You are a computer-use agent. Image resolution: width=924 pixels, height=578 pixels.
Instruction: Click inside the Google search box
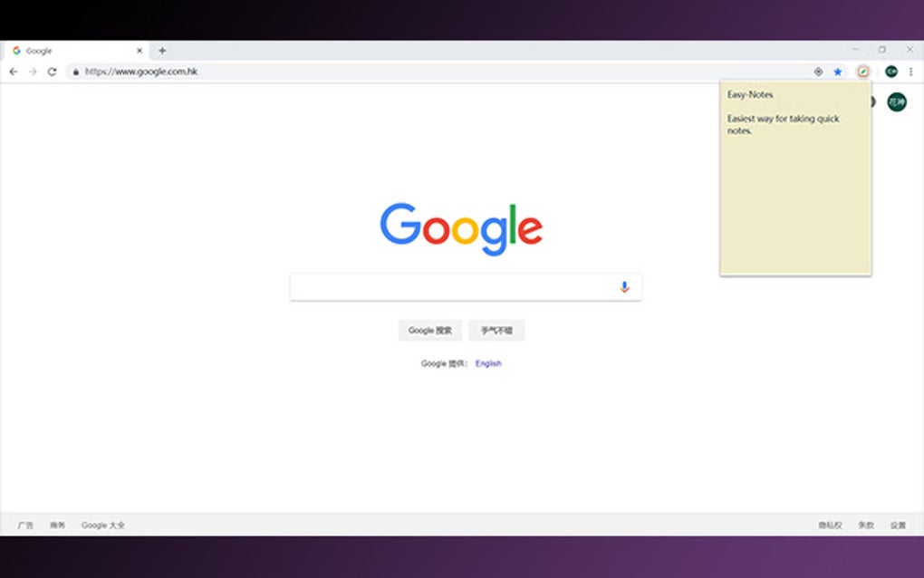[x=453, y=285]
